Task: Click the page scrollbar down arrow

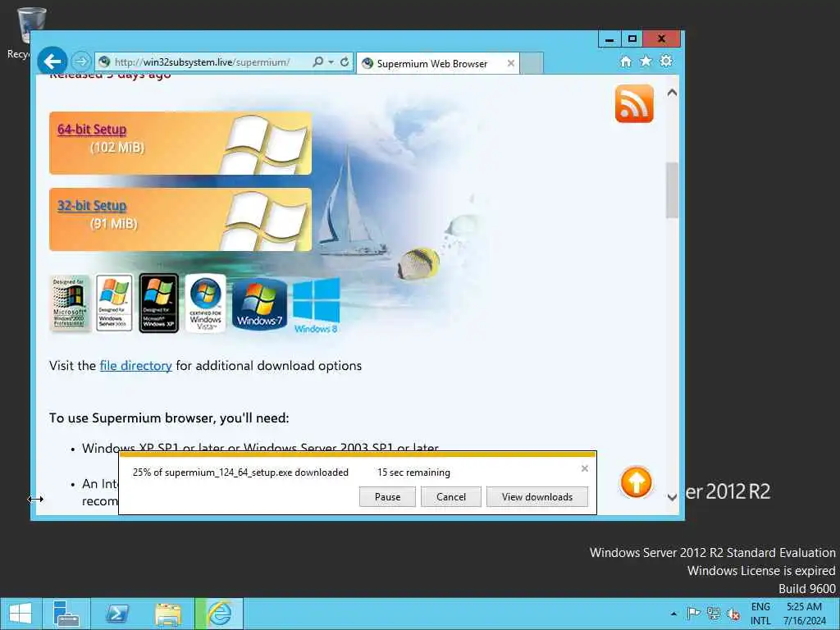Action: 672,497
